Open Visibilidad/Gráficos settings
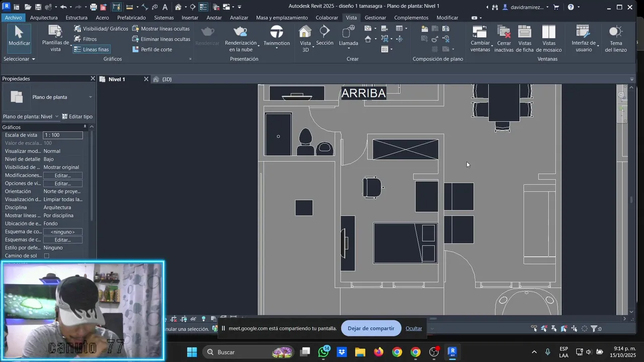The image size is (644, 362). pyautogui.click(x=101, y=29)
